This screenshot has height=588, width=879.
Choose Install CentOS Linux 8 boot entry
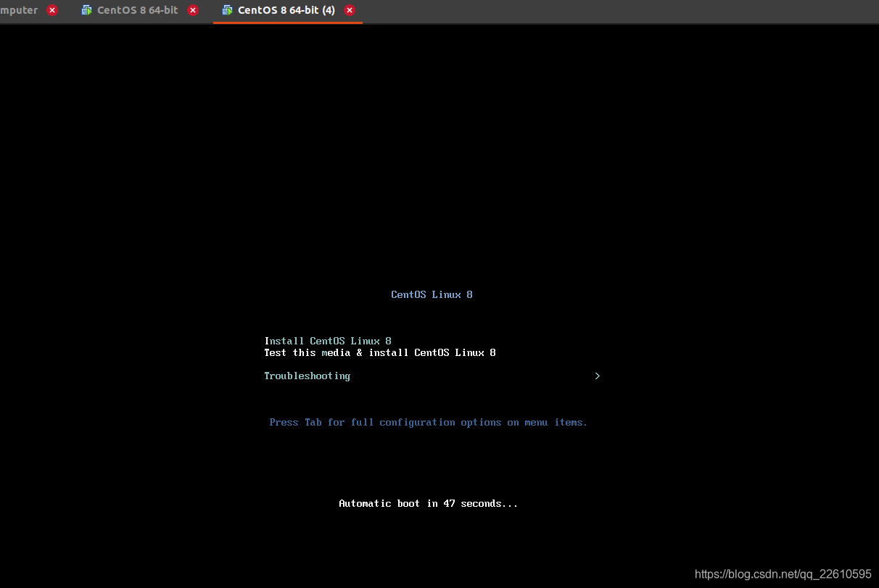click(x=328, y=341)
